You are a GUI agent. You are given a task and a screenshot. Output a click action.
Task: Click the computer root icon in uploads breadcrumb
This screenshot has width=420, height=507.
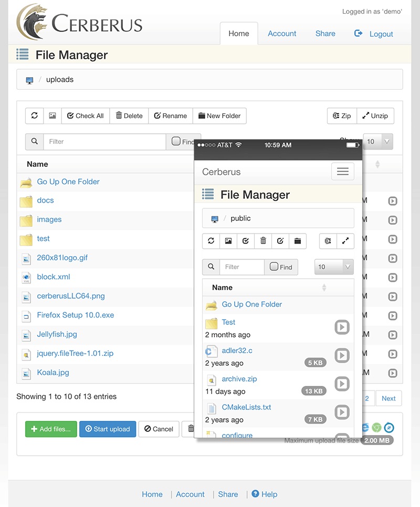(x=29, y=80)
